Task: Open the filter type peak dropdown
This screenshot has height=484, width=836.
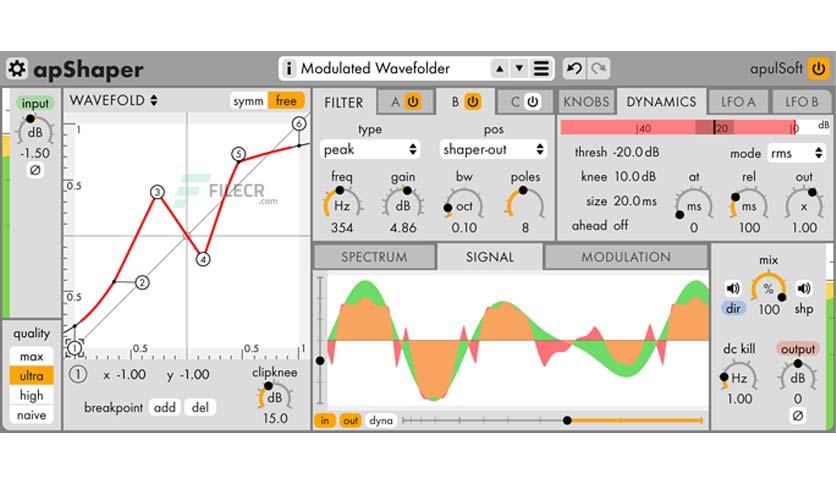Action: [x=369, y=150]
